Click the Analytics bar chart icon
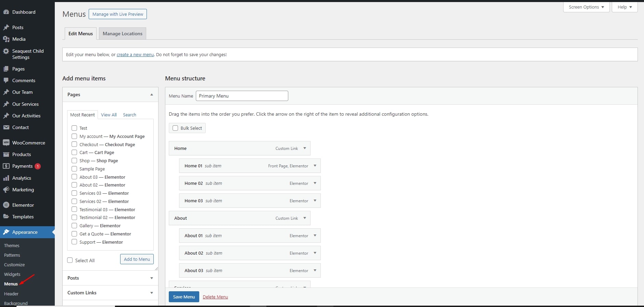 point(6,178)
